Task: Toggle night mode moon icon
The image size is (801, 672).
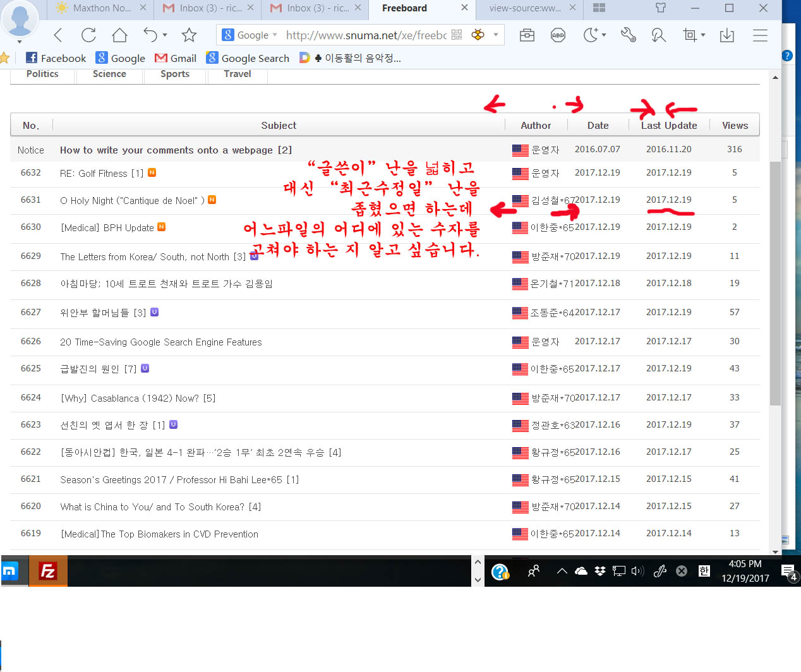Action: pos(591,35)
